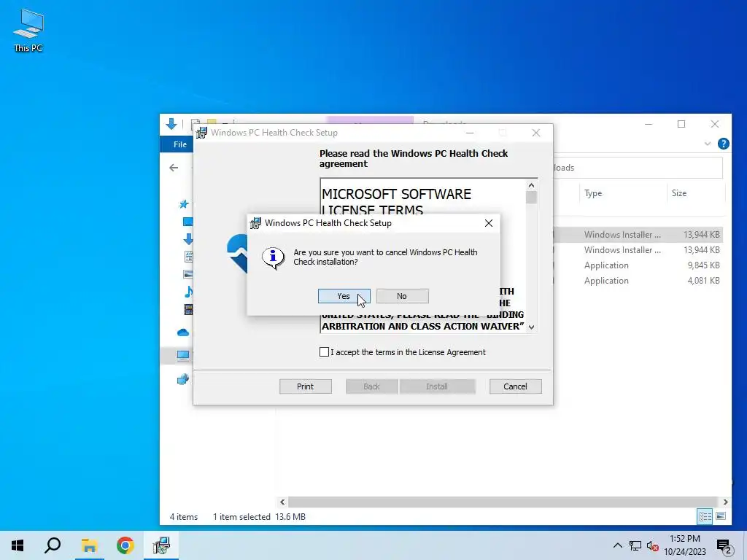Select This PC icon in Explorer sidebar
The width and height of the screenshot is (747, 560).
[x=183, y=355]
